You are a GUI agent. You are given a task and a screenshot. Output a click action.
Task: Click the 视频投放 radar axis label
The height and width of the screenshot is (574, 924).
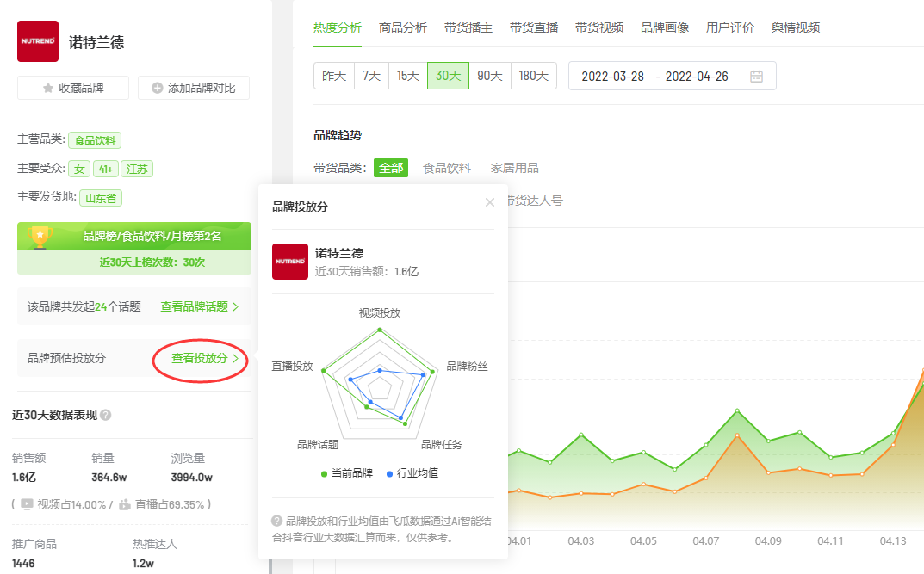380,312
